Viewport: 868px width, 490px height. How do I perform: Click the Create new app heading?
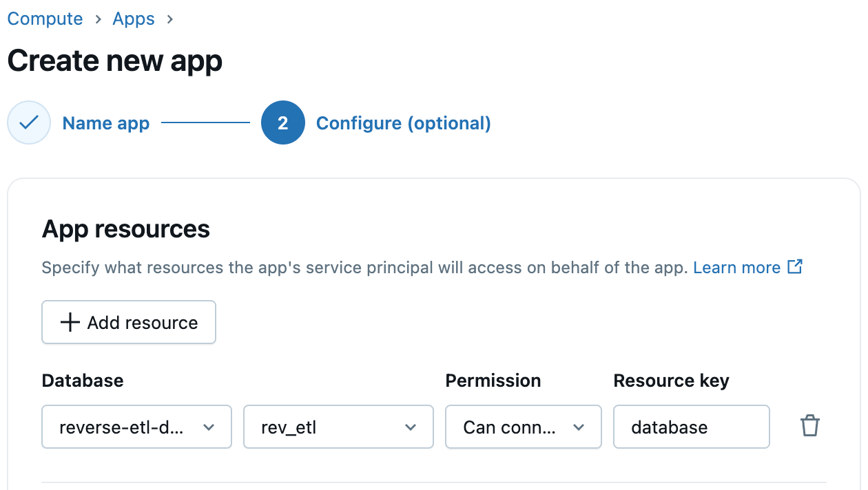pyautogui.click(x=114, y=61)
